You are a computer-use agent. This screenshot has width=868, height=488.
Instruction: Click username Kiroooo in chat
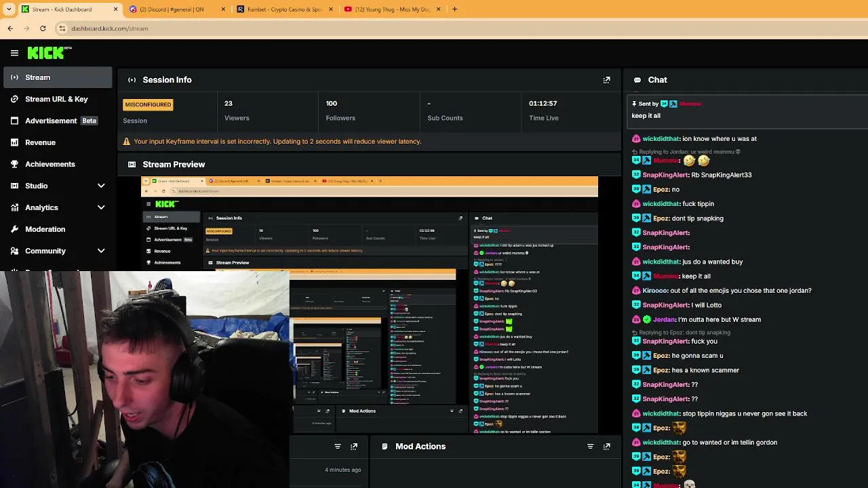pyautogui.click(x=656, y=291)
